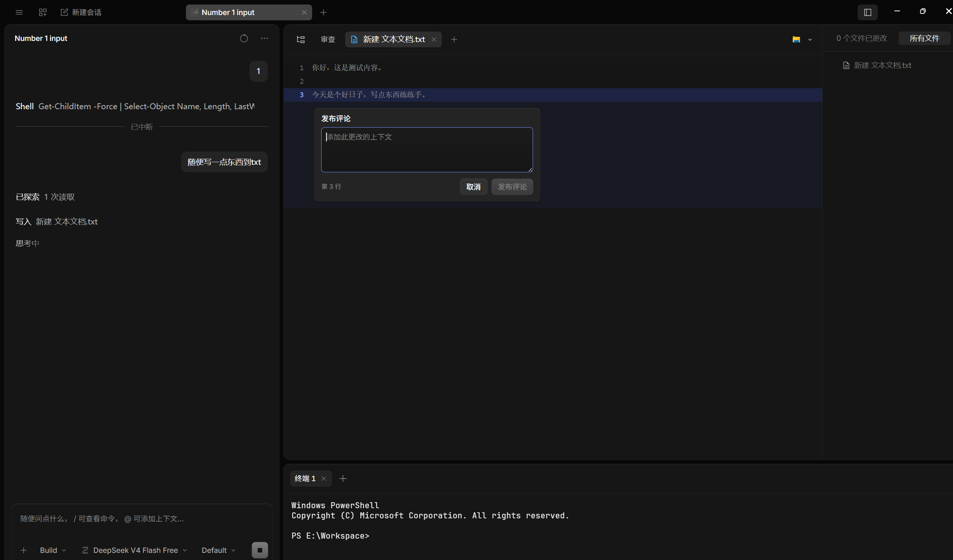Switch to the 审查 tab
Viewport: 953px width, 560px height.
[328, 39]
